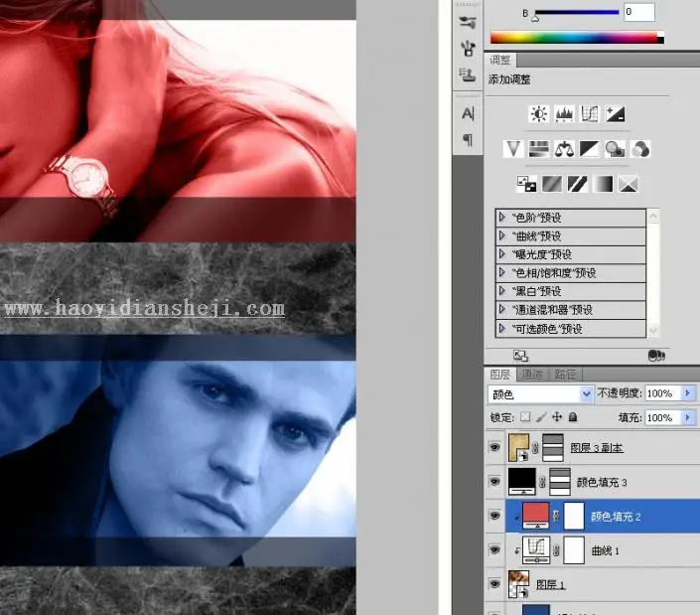Open the 填充 slider arrow

coord(687,417)
